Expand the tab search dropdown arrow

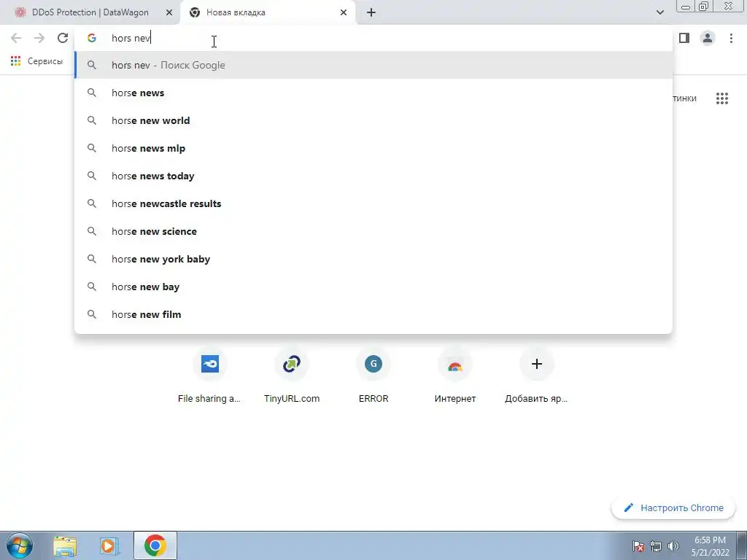click(659, 12)
